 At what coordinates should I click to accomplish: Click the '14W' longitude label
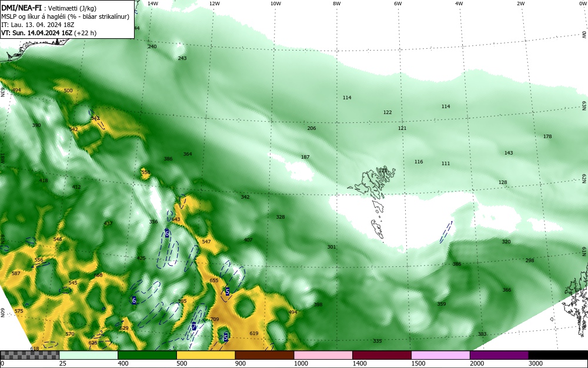click(153, 4)
